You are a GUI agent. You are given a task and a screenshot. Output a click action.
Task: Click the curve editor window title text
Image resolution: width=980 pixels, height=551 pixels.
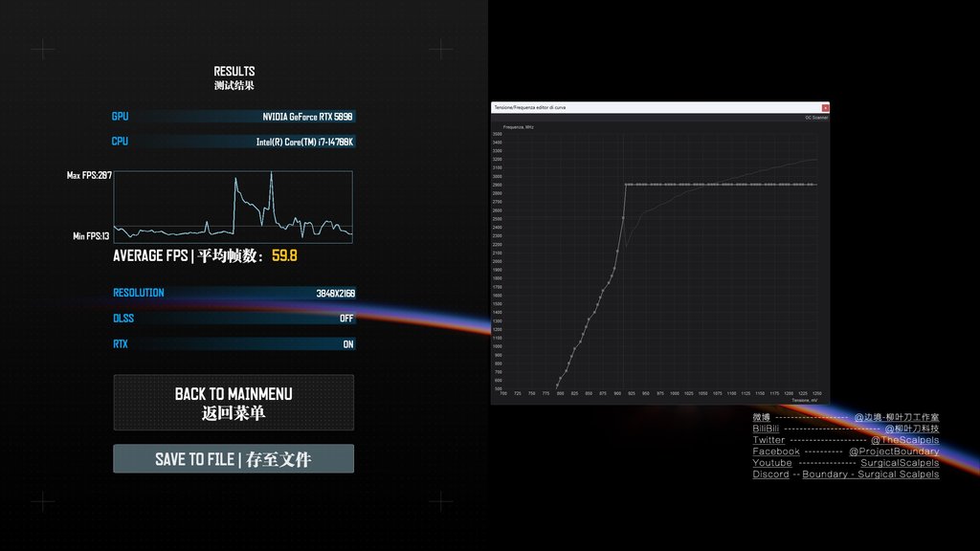[530, 107]
